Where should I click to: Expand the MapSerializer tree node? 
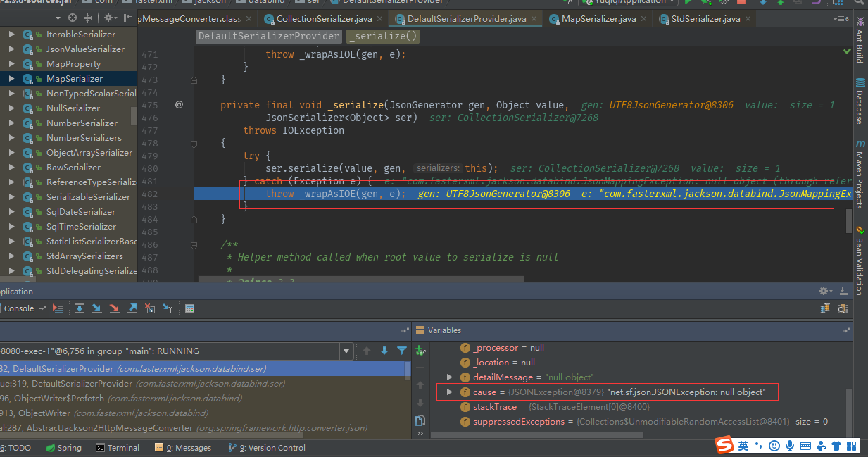(x=11, y=79)
